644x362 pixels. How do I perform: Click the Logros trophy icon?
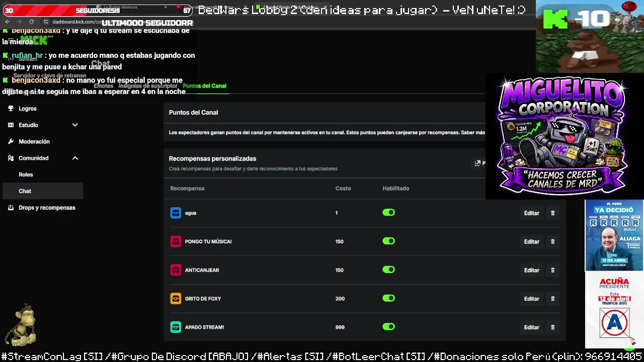11,109
